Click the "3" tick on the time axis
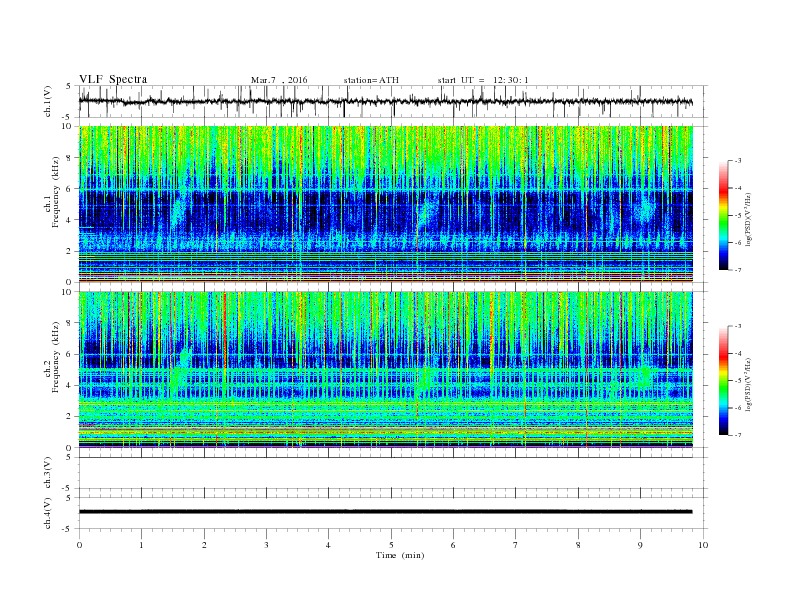The image size is (792, 612). 266,545
